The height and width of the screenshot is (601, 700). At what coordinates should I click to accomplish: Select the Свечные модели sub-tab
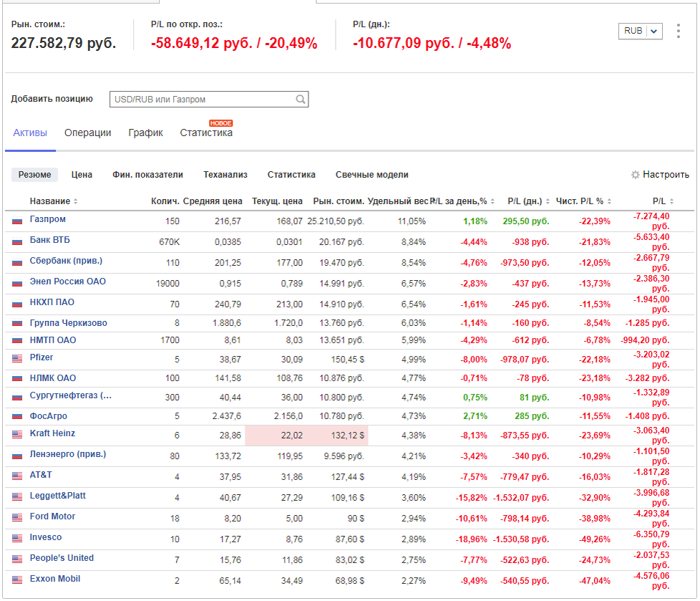click(x=372, y=175)
